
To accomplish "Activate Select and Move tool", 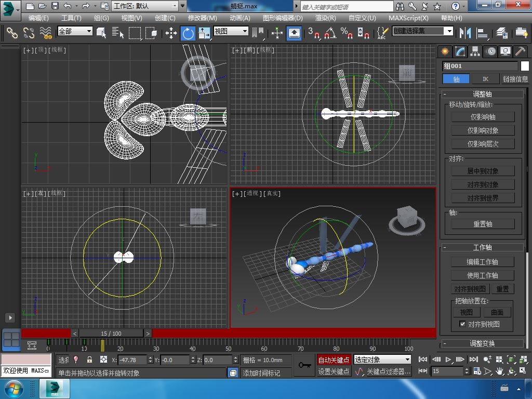I will tap(171, 33).
